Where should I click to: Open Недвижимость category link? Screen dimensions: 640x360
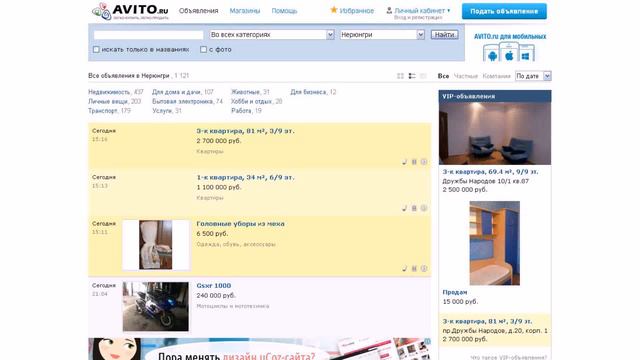click(x=109, y=92)
